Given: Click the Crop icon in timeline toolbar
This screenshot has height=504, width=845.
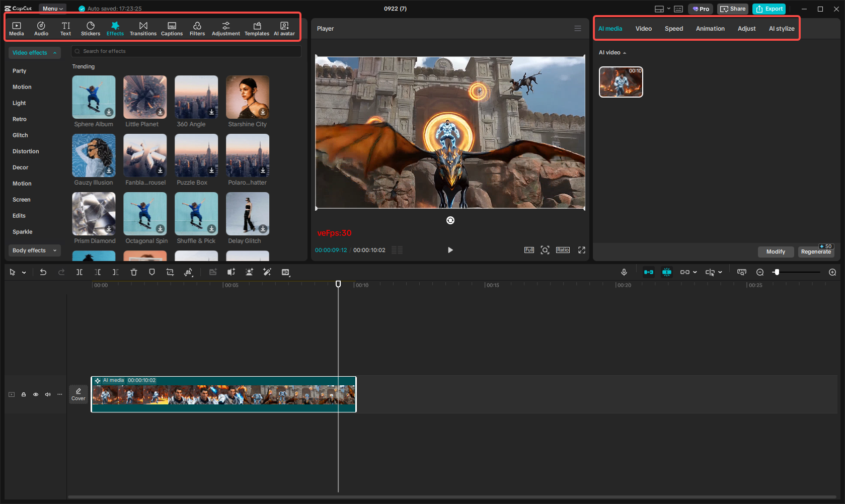Looking at the screenshot, I should (170, 272).
